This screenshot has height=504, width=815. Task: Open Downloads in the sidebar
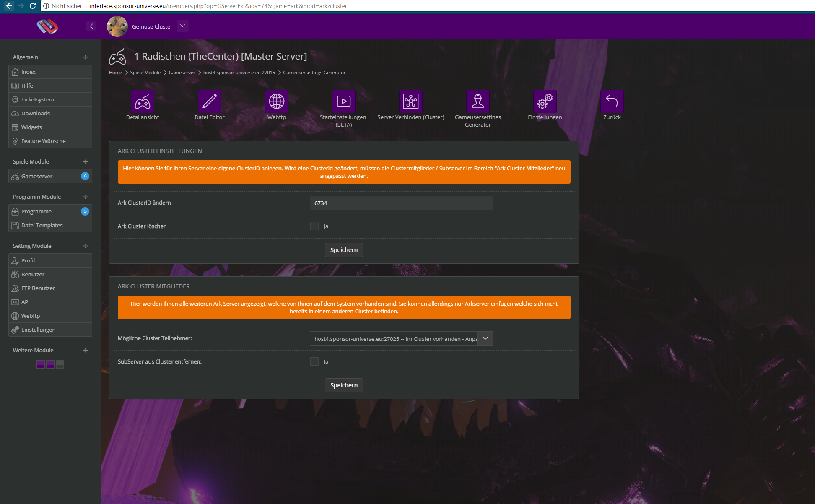50,113
